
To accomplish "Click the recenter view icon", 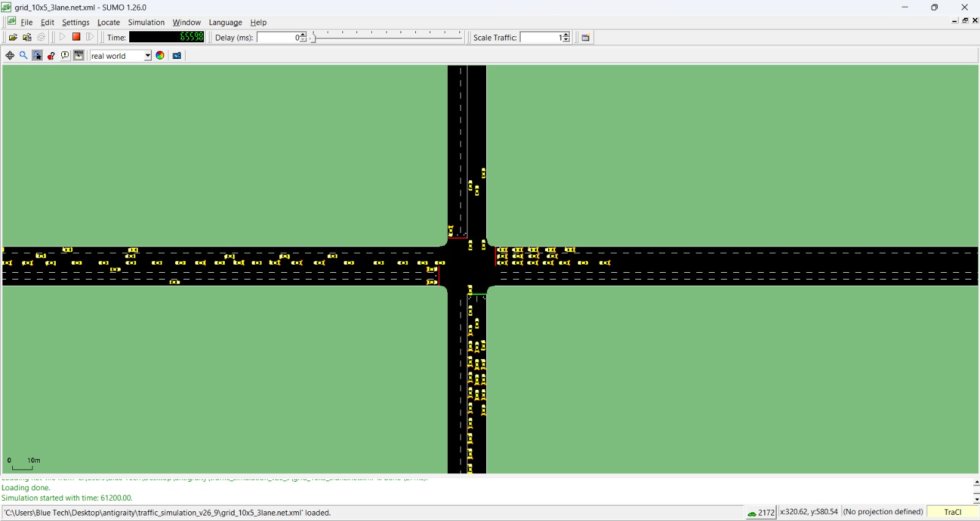I will (x=10, y=56).
